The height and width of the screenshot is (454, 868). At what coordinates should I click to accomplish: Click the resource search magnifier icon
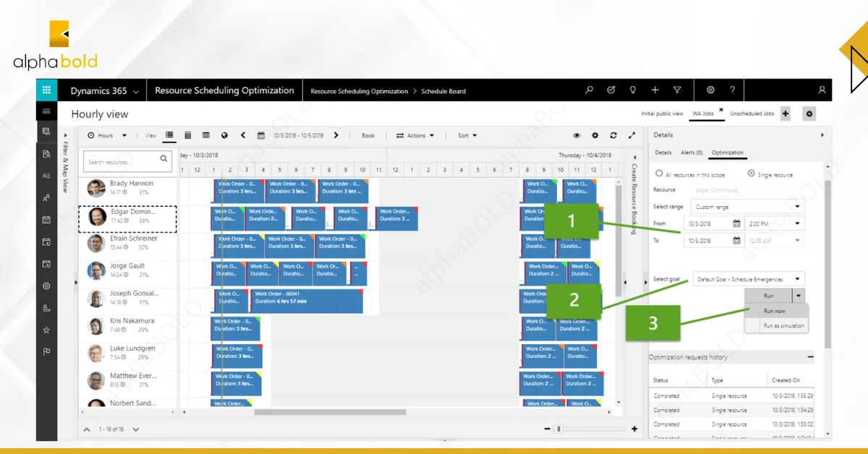tap(164, 159)
